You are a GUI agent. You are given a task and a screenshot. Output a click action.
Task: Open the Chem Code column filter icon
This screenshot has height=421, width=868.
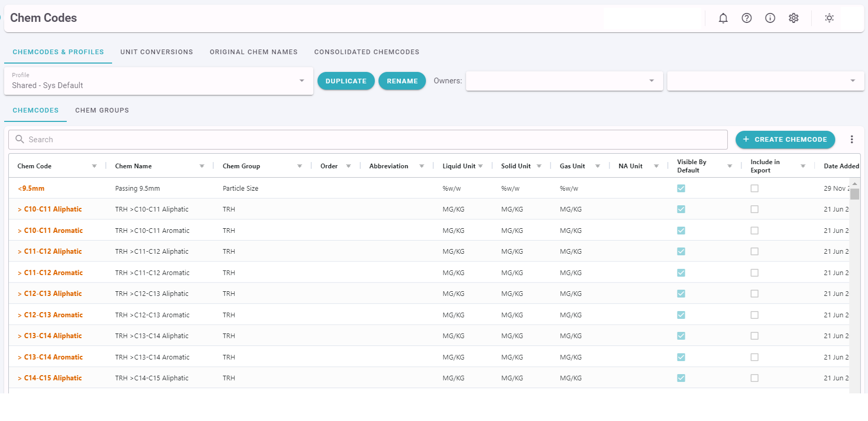[x=94, y=166]
